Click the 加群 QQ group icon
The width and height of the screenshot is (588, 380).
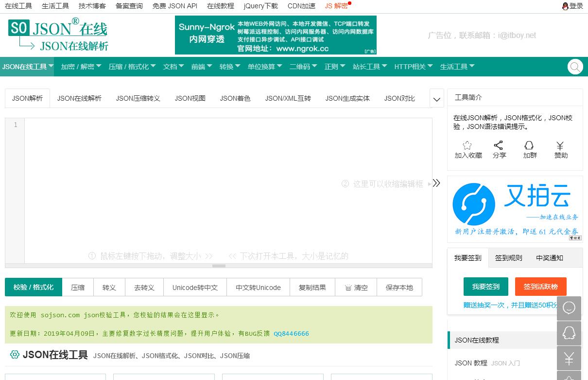click(x=529, y=145)
